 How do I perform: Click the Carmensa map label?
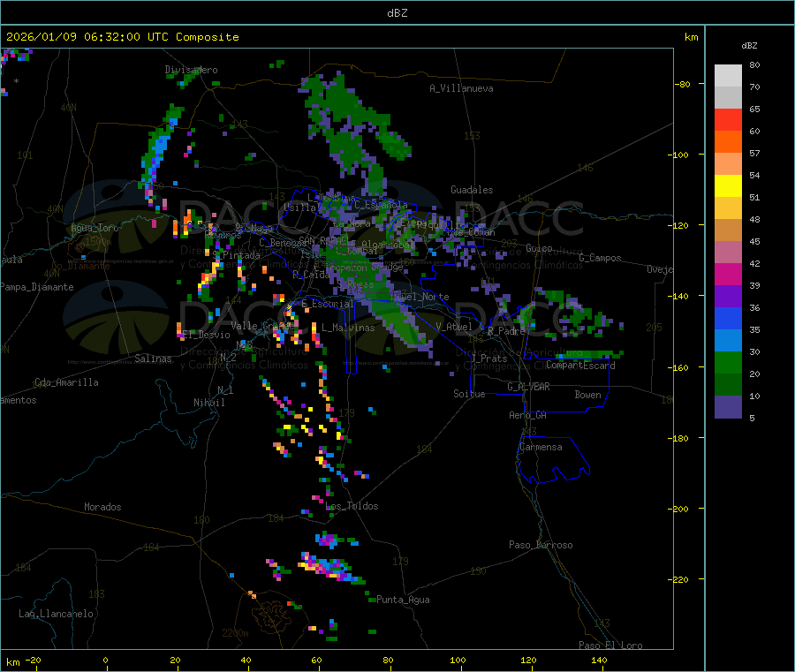tap(541, 447)
